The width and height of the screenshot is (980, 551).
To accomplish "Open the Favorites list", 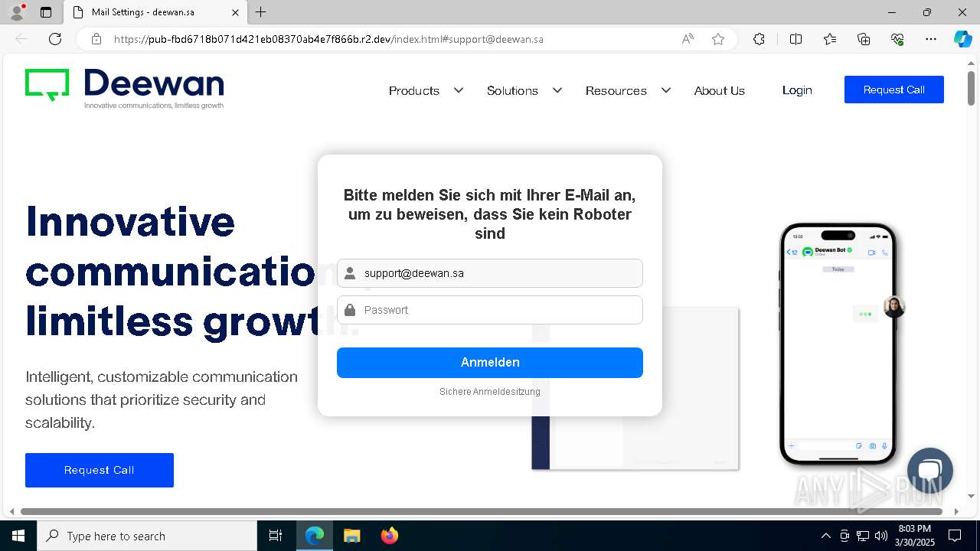I will pyautogui.click(x=830, y=39).
